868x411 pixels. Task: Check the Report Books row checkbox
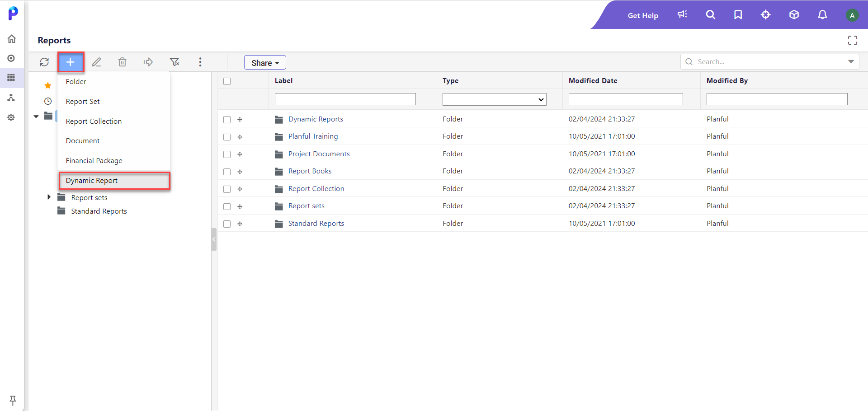(227, 172)
